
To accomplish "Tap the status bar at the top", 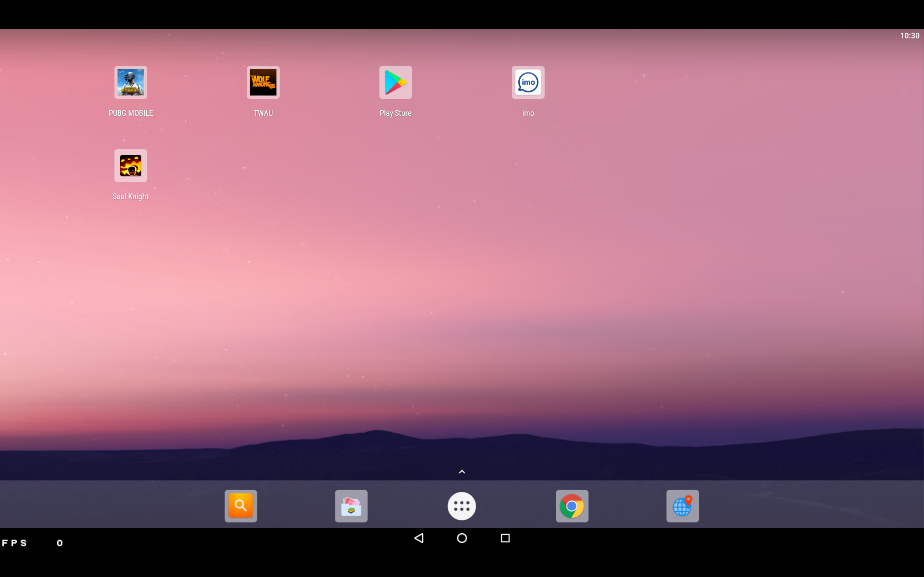I will pos(462,35).
